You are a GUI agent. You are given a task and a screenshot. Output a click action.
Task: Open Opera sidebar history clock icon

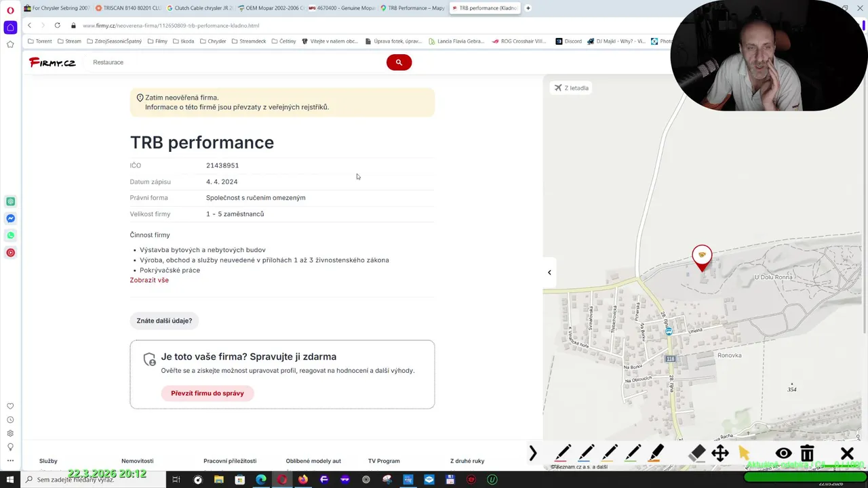coord(10,420)
